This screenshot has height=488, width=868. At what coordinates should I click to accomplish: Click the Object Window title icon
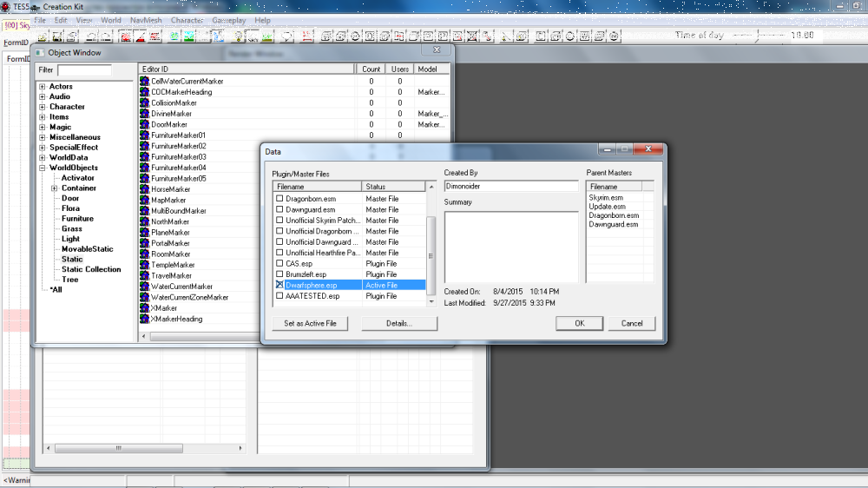click(x=40, y=53)
